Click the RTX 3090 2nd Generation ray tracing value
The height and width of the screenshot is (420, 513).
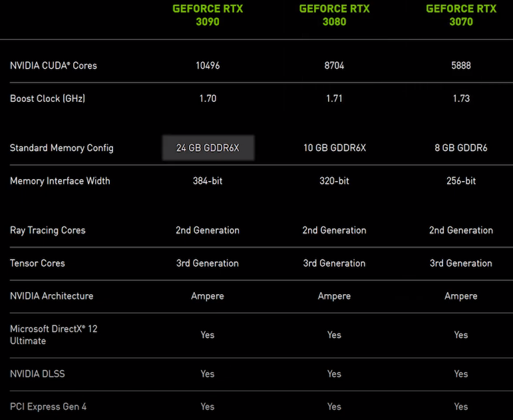[208, 230]
